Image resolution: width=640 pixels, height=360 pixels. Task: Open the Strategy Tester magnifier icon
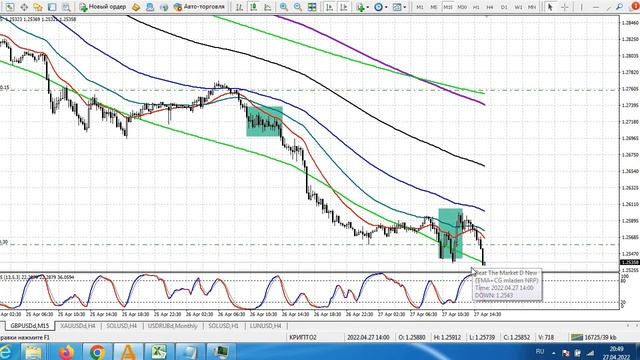(66, 7)
